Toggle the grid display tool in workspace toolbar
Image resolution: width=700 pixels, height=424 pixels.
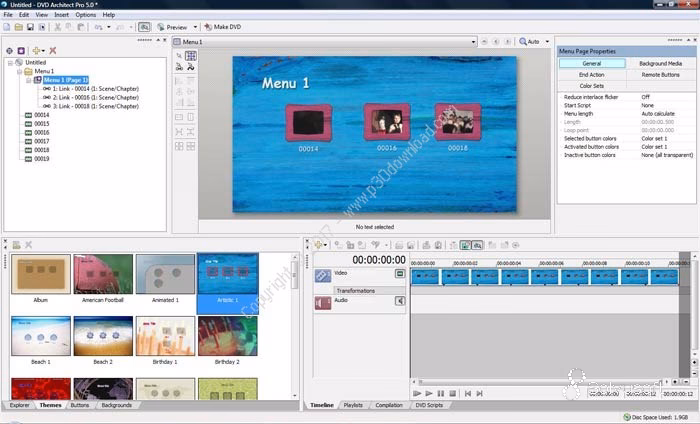pos(191,56)
